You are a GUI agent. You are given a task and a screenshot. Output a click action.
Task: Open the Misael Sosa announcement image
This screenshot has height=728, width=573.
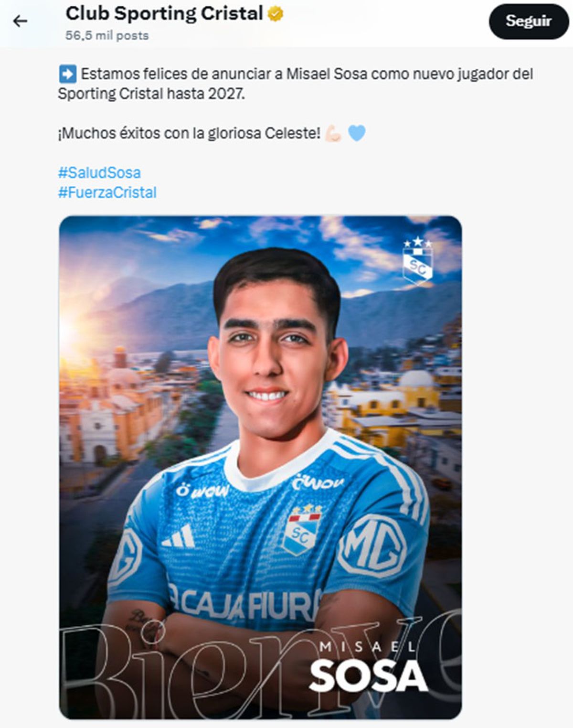pos(260,467)
